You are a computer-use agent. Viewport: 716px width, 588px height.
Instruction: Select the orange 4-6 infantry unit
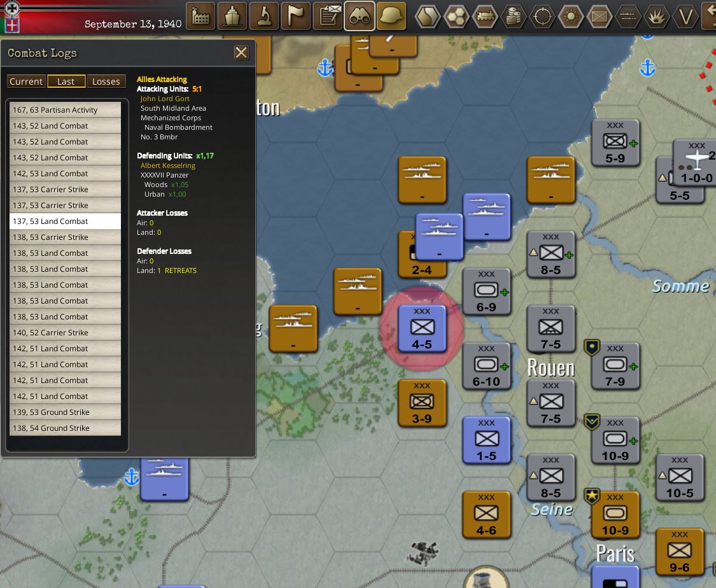coord(486,514)
